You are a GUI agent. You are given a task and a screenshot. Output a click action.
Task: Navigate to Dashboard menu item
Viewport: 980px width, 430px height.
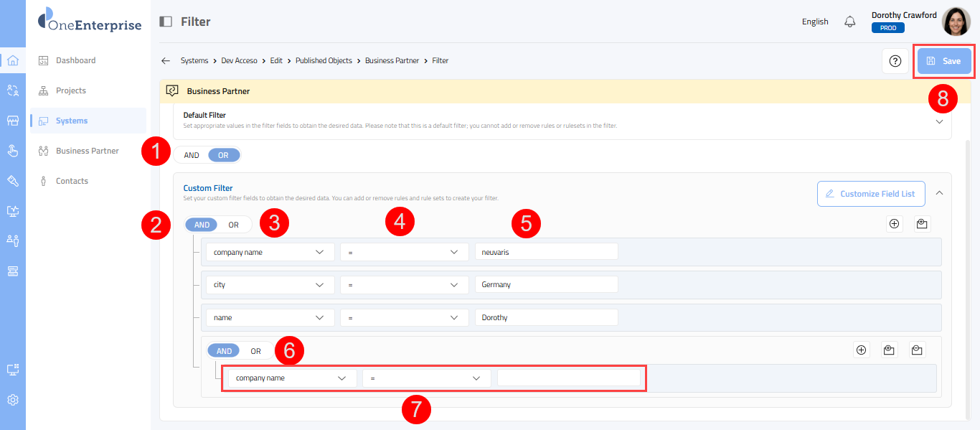point(75,60)
